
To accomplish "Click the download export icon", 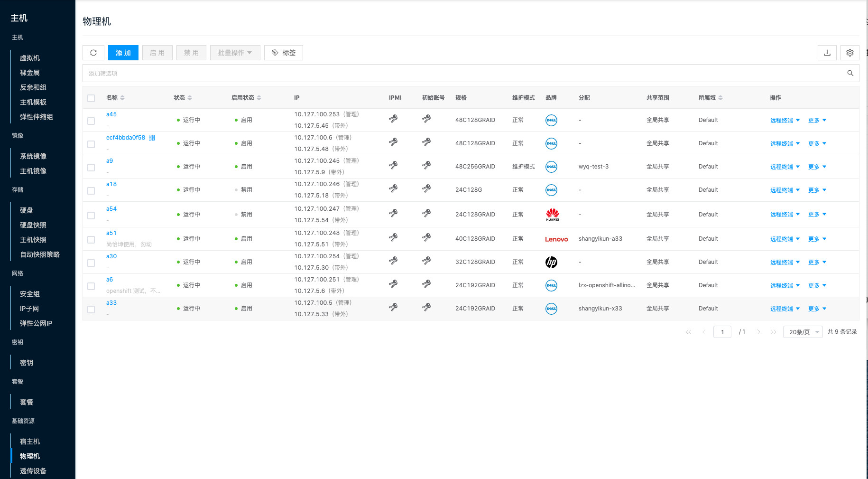I will pyautogui.click(x=827, y=53).
